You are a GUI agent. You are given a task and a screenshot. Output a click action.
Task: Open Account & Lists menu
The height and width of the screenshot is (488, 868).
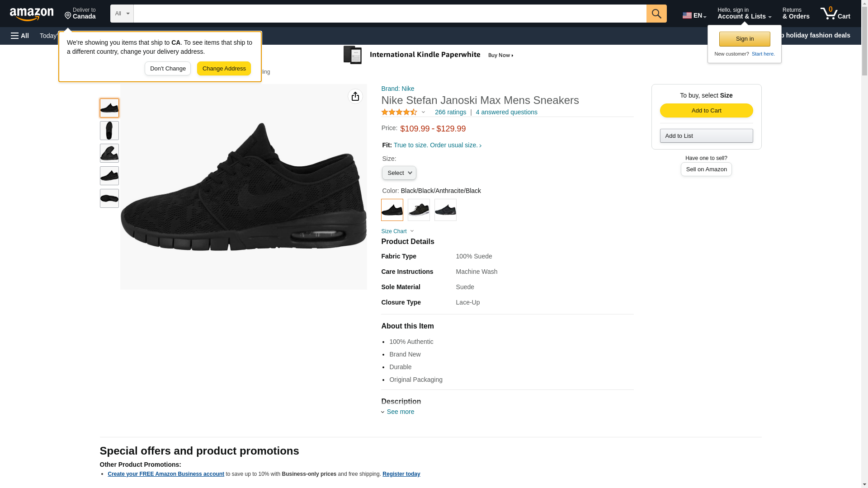744,14
